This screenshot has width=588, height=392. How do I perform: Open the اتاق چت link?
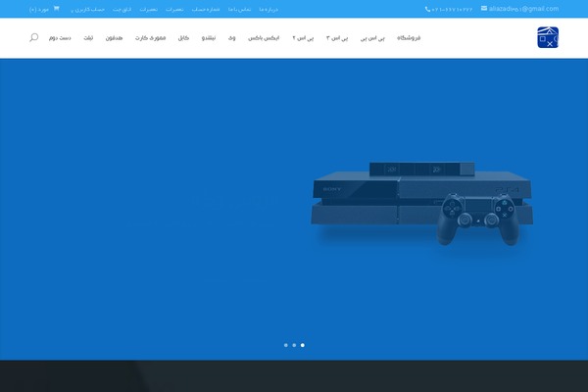(x=122, y=10)
